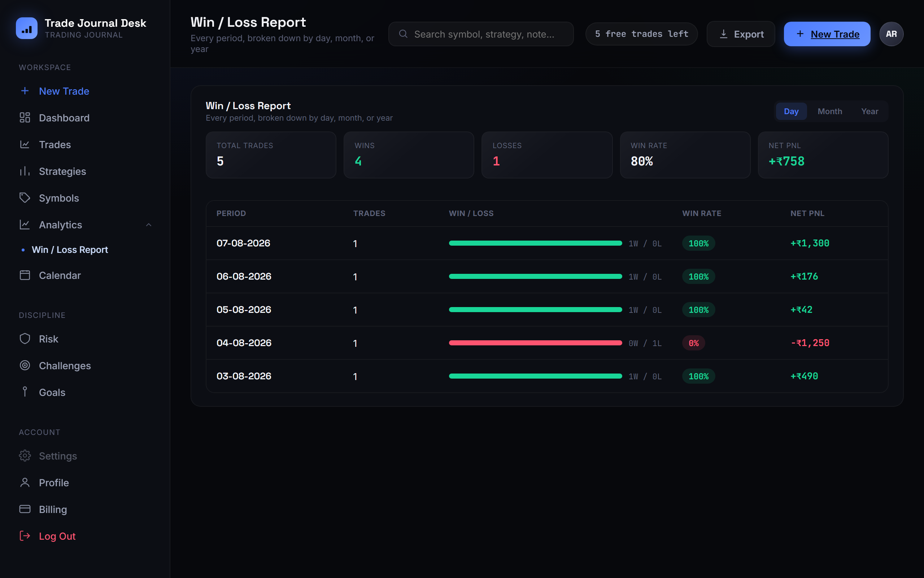Click the NET PNL column header
Image resolution: width=924 pixels, height=578 pixels.
click(807, 213)
